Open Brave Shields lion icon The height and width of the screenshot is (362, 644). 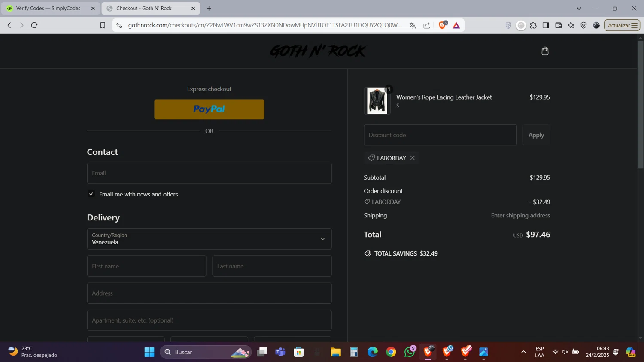(x=442, y=25)
